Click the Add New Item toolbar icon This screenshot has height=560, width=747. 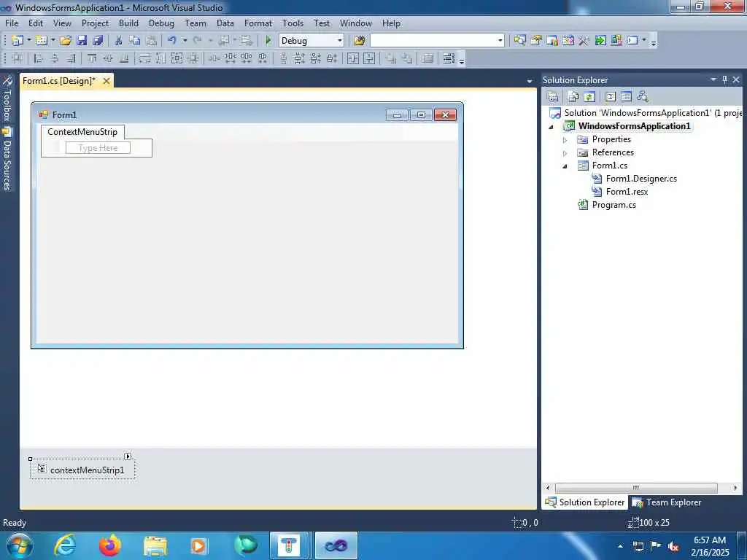point(42,41)
